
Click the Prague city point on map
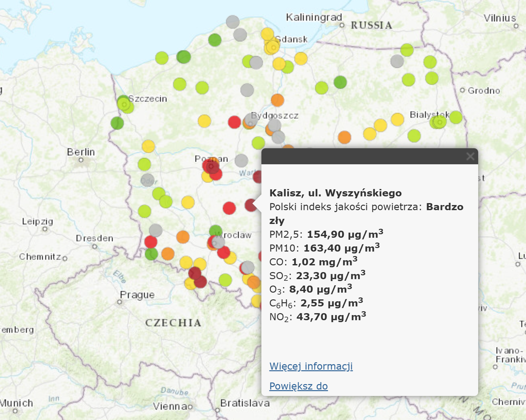click(x=120, y=302)
